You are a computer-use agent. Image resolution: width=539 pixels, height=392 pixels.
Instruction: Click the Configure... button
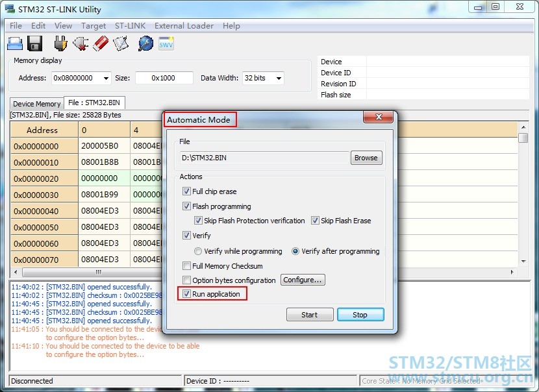pos(303,280)
